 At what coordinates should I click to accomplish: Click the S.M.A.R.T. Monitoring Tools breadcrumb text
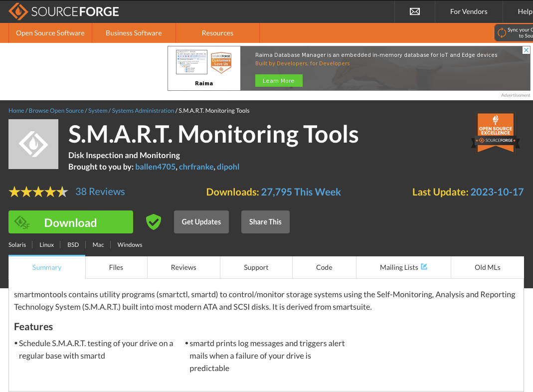click(214, 111)
